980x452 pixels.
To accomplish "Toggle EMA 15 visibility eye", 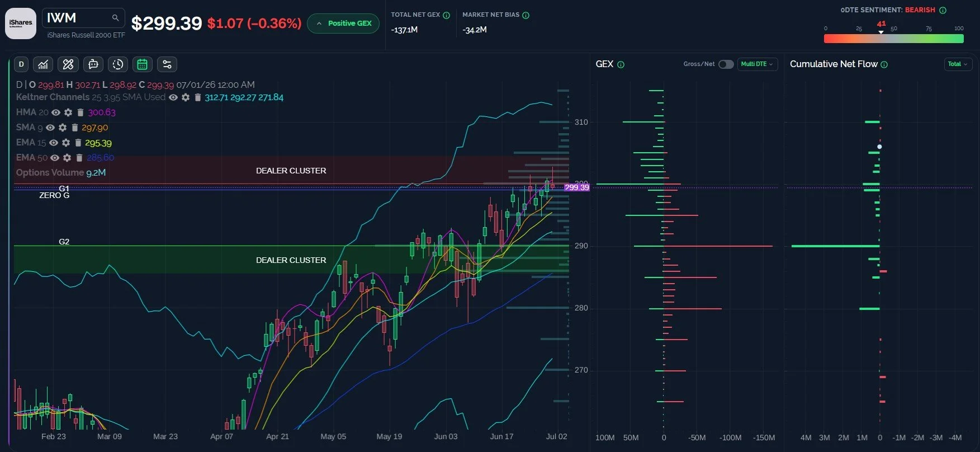I will (54, 143).
